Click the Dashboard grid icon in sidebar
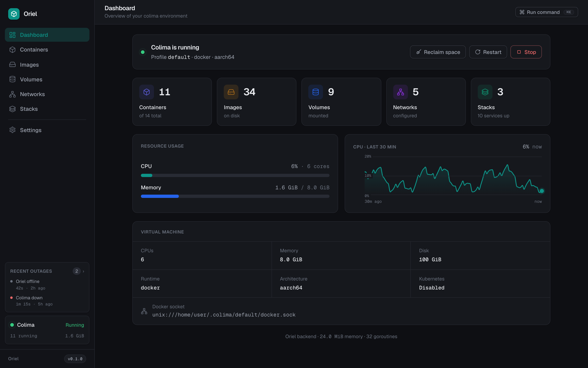This screenshot has width=588, height=368. [12, 35]
